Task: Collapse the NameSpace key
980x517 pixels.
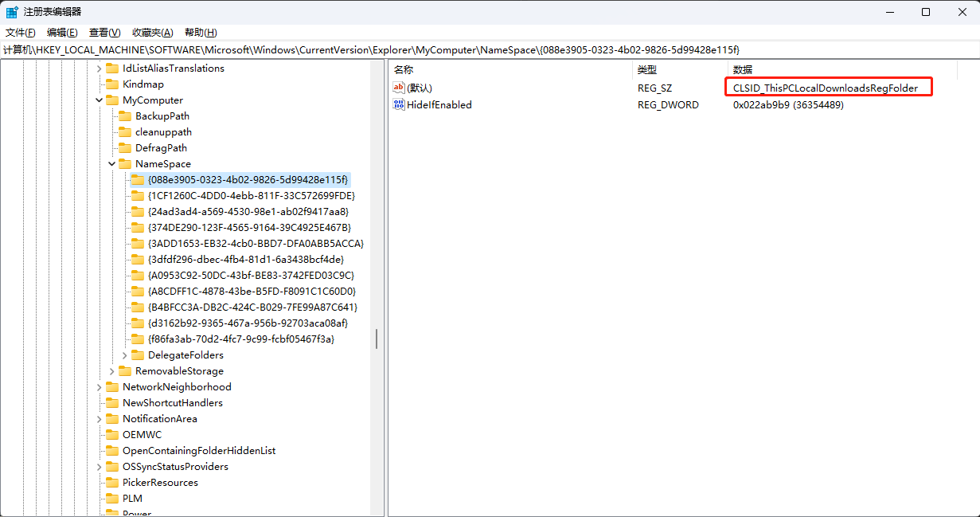Action: pyautogui.click(x=112, y=164)
